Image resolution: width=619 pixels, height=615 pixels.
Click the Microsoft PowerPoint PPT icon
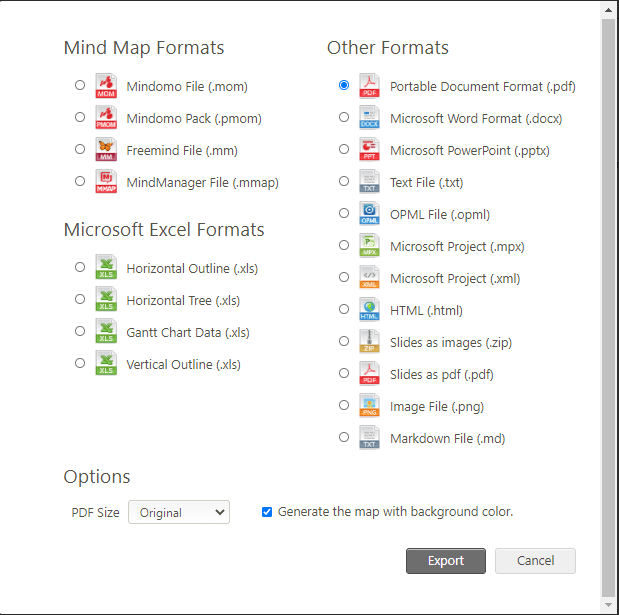[x=369, y=150]
